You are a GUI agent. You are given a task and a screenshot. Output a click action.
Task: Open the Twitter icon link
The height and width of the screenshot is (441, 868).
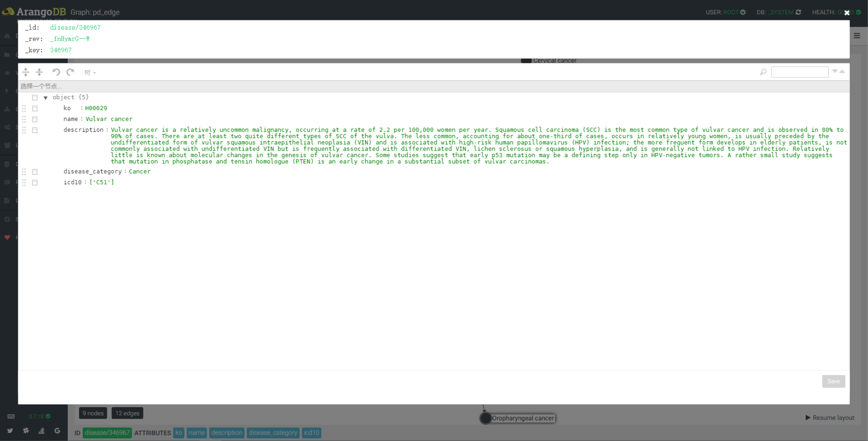[x=10, y=430]
